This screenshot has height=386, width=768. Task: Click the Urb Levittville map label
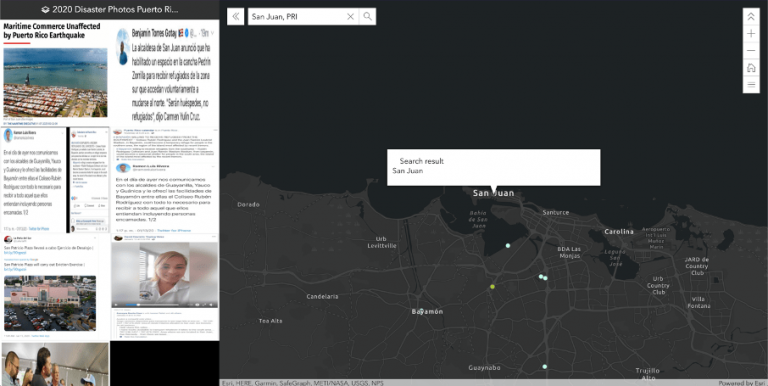tap(383, 242)
